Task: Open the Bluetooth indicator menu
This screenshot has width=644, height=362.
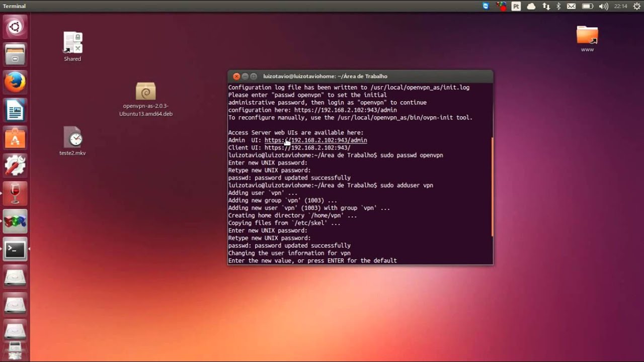Action: pos(558,6)
